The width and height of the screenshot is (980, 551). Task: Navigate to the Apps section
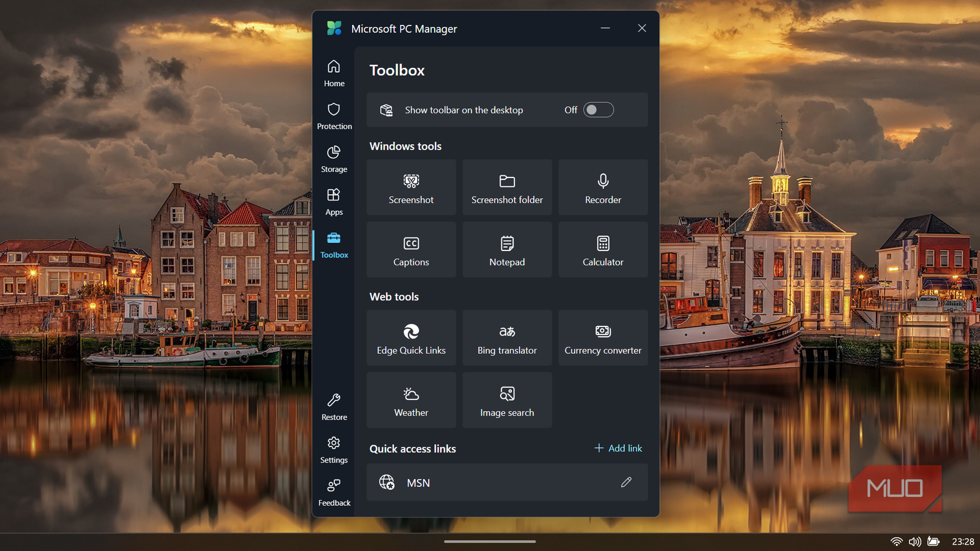(x=334, y=201)
